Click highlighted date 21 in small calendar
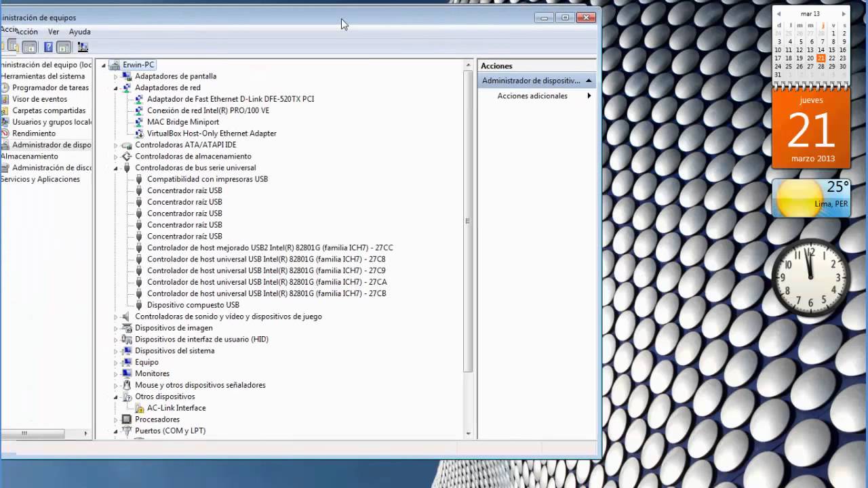The image size is (868, 488). 821,58
